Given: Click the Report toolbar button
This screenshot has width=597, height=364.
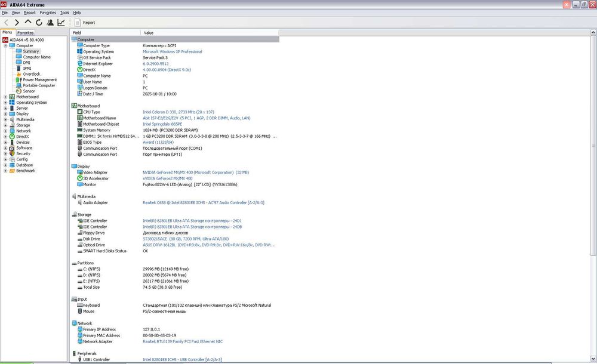Looking at the screenshot, I should [85, 23].
